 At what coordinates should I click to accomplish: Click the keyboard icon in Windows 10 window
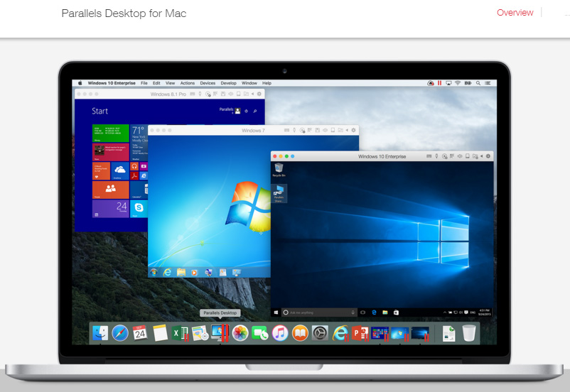click(429, 156)
